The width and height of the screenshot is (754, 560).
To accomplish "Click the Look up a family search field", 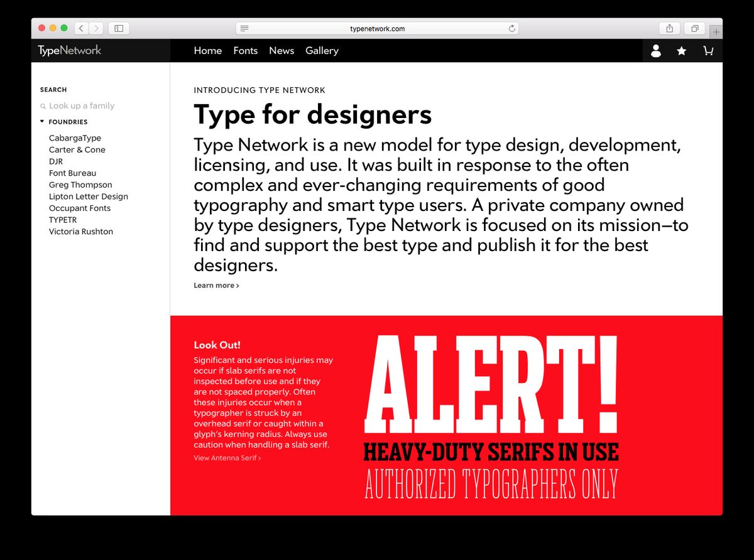I will point(82,106).
